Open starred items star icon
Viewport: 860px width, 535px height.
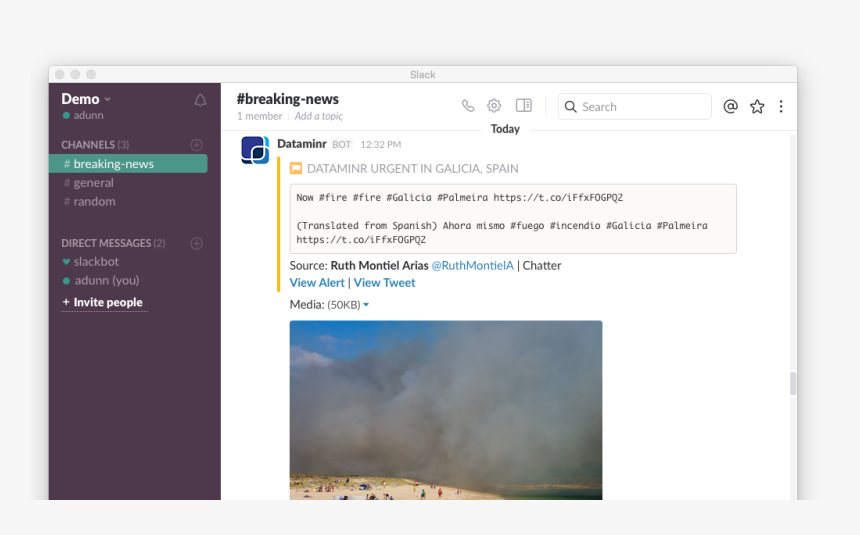pyautogui.click(x=757, y=106)
